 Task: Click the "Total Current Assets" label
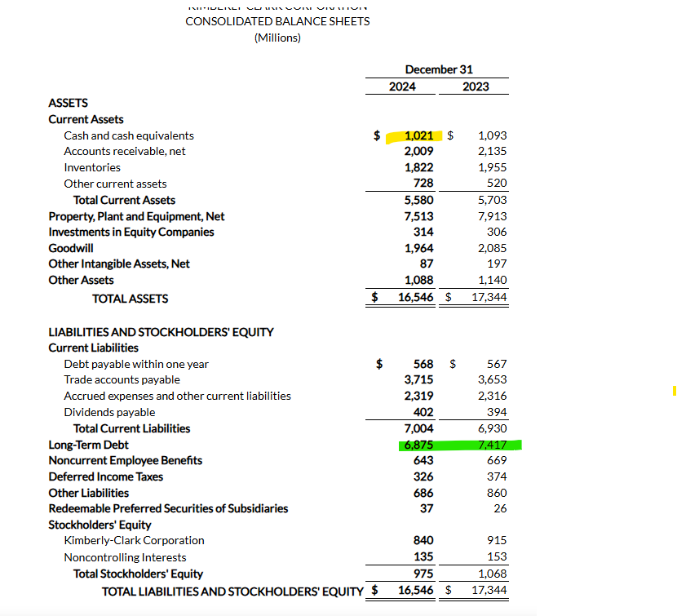coord(124,201)
